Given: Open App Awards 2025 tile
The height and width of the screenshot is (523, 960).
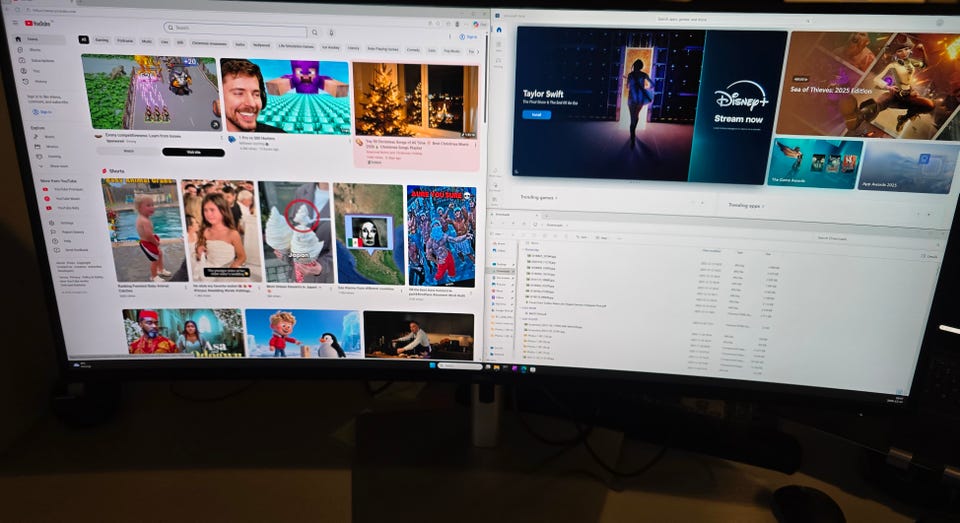Looking at the screenshot, I should [907, 167].
